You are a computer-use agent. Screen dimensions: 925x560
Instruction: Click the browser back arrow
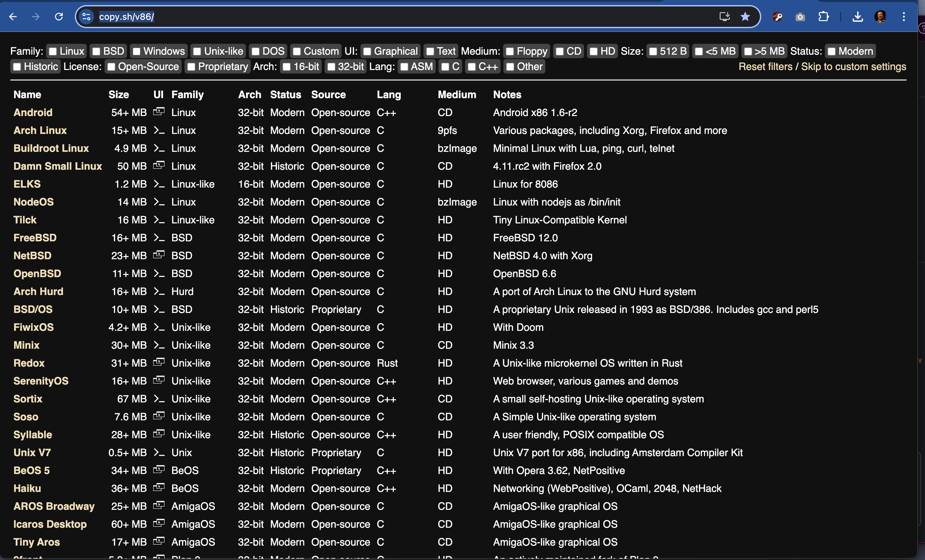(13, 17)
